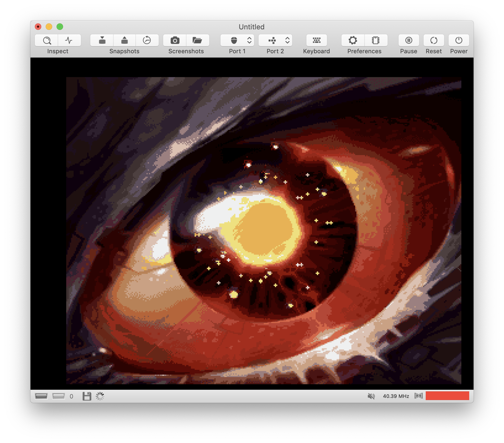Minimize the window with the yellow button

tap(49, 27)
